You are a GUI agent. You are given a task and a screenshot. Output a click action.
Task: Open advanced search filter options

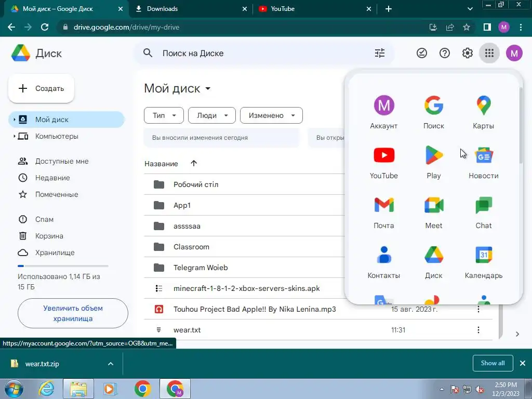pyautogui.click(x=380, y=53)
